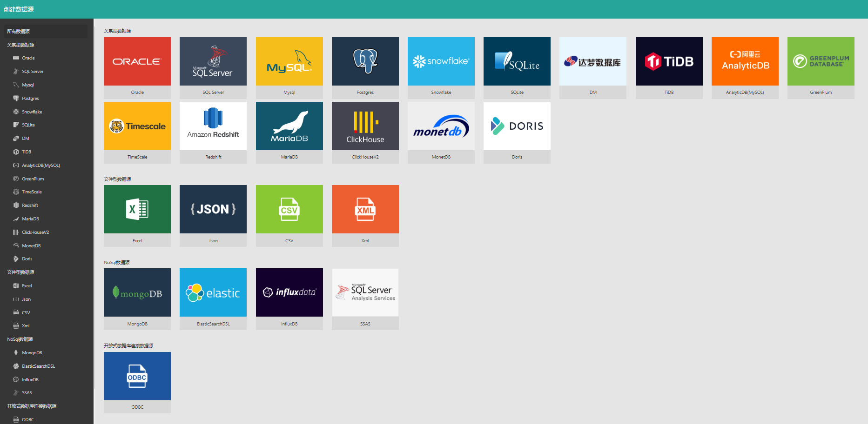Click 所有数据源 in the sidebar

pos(46,32)
